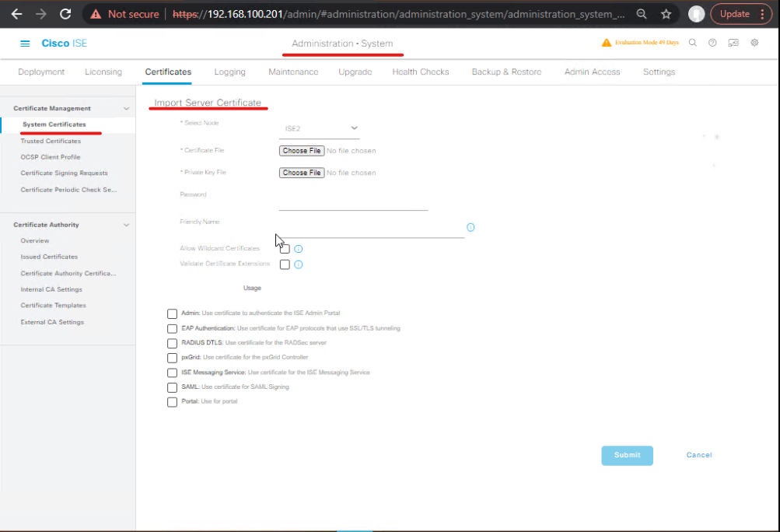The height and width of the screenshot is (532, 780).
Task: Cancel the certificate import
Action: tap(699, 455)
